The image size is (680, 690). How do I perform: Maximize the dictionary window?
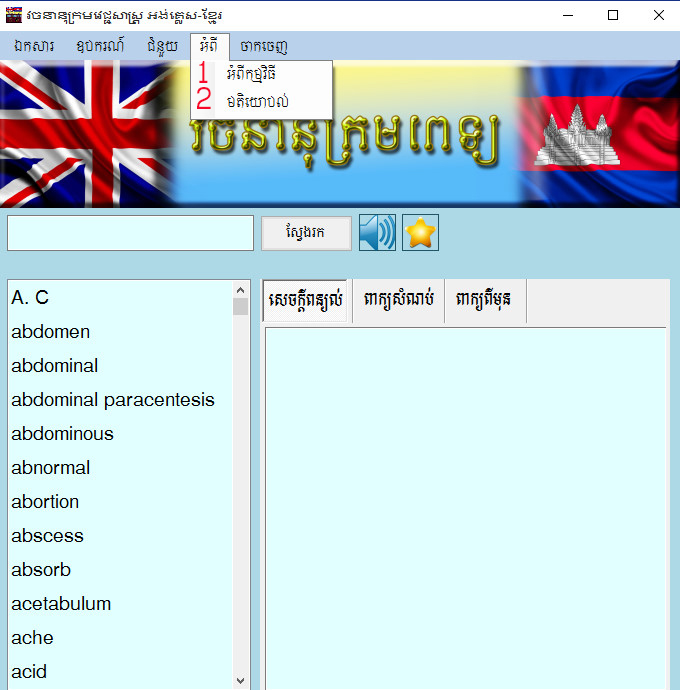pos(613,15)
